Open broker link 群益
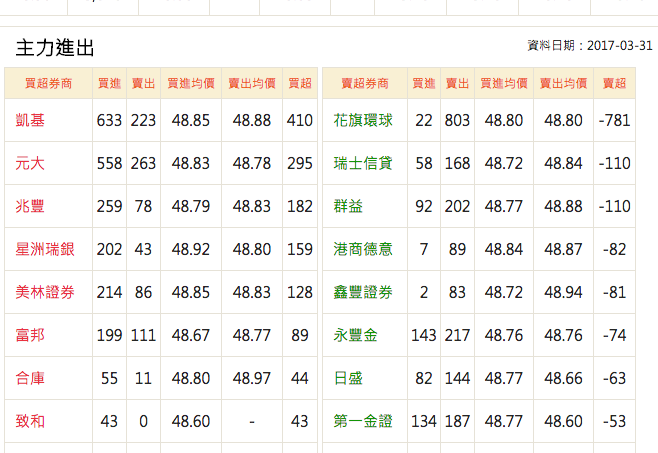The height and width of the screenshot is (453, 658). point(348,206)
